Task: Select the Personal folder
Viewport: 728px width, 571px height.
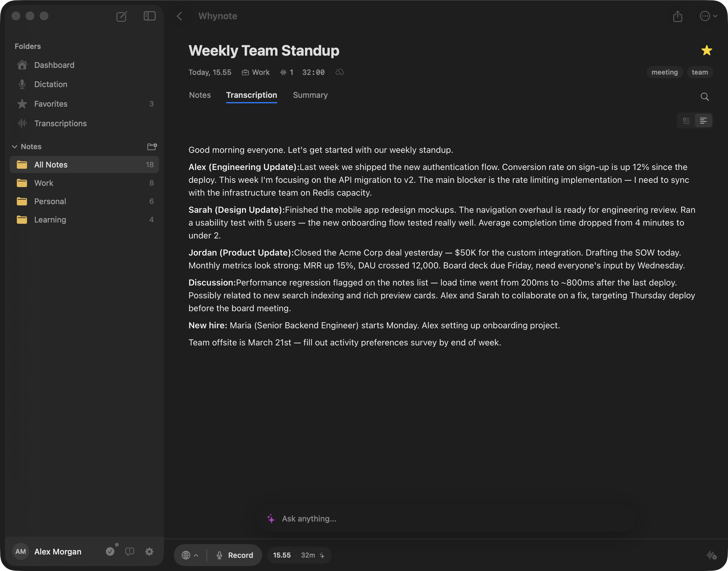Action: 84,201
